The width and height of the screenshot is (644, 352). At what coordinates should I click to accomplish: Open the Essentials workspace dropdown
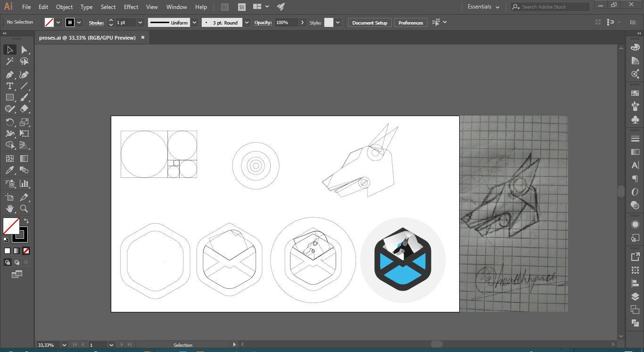click(x=483, y=7)
